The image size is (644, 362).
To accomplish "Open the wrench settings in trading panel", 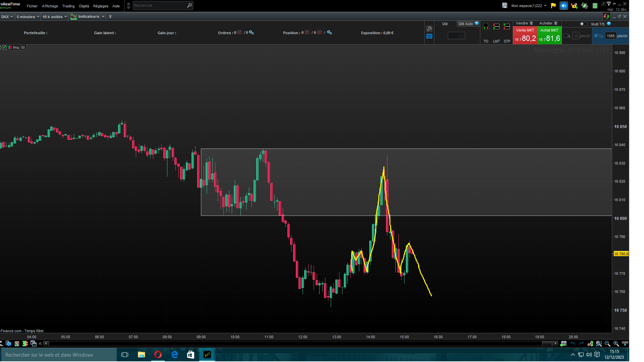I will [x=429, y=29].
